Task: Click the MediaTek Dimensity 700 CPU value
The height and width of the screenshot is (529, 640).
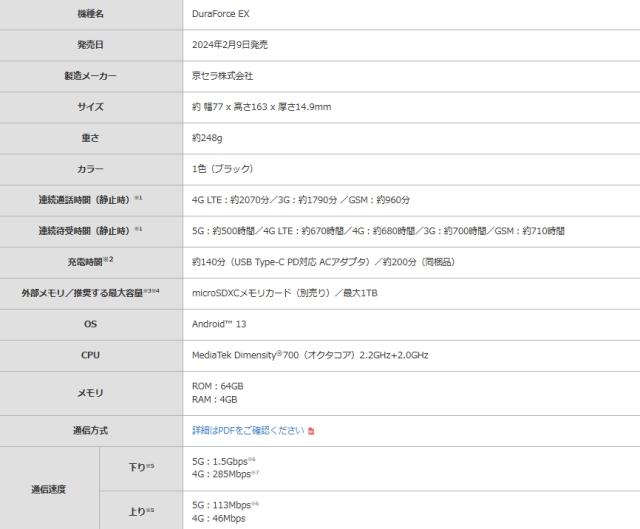Action: [x=310, y=355]
